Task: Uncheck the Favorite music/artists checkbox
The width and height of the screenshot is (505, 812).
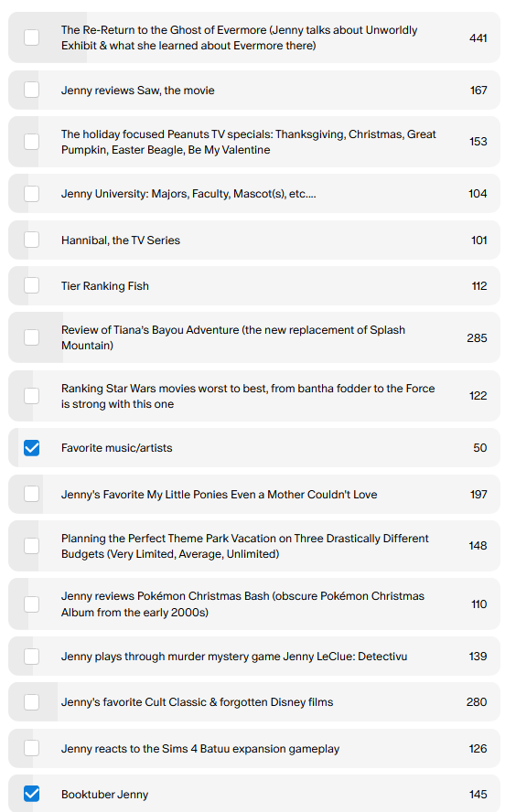Action: 32,447
